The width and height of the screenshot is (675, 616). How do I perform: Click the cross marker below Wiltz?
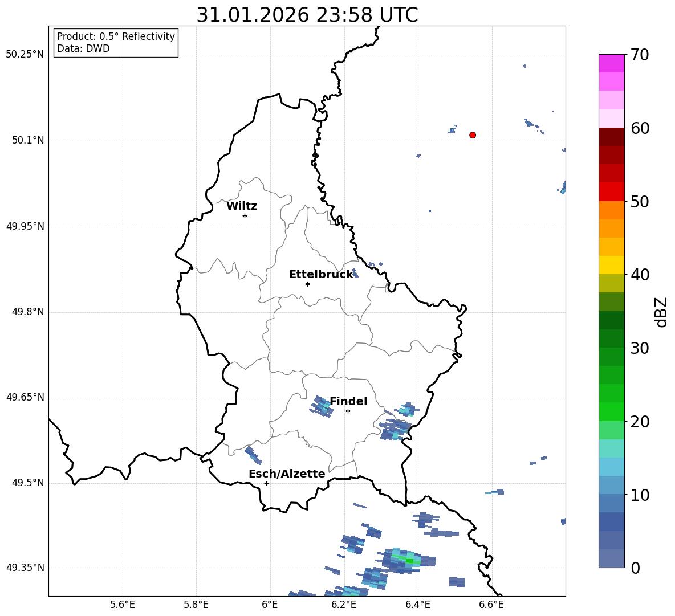(x=245, y=215)
